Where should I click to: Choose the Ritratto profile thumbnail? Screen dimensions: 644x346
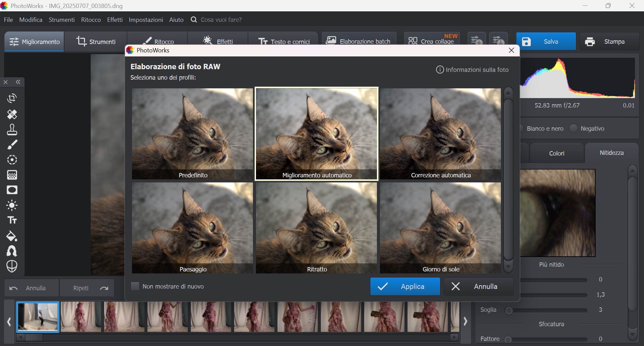tap(316, 228)
